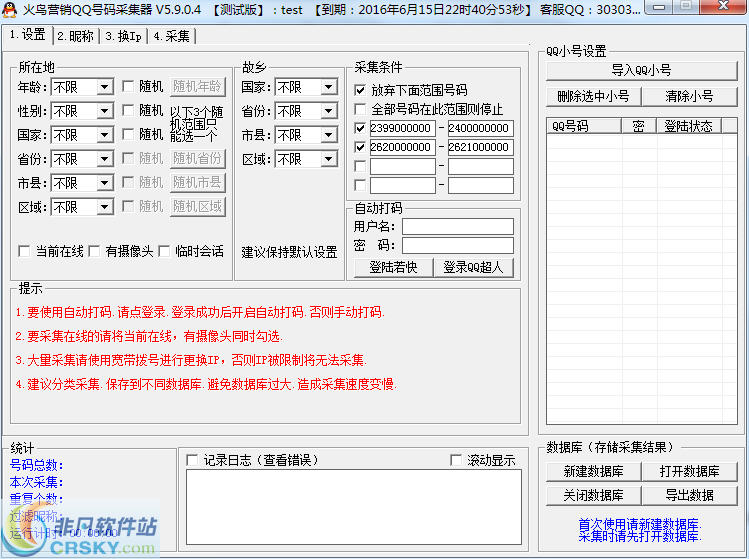The image size is (749, 559).
Task: Click the range start field 2620000000
Action: (402, 147)
